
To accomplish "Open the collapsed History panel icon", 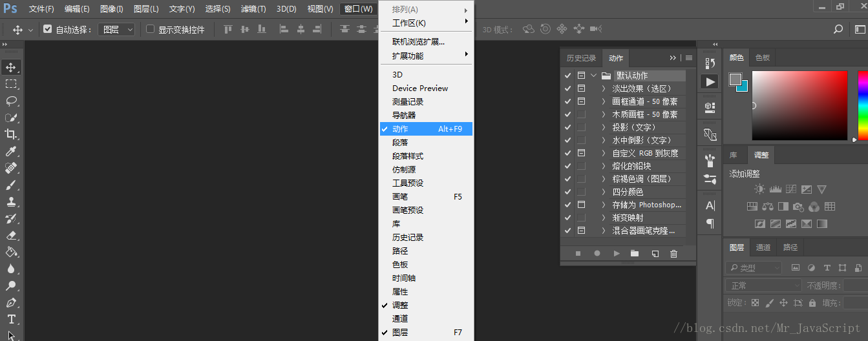I will (710, 63).
